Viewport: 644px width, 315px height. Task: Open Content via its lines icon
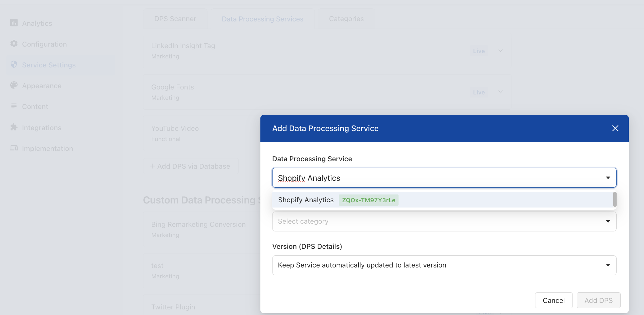click(x=14, y=106)
